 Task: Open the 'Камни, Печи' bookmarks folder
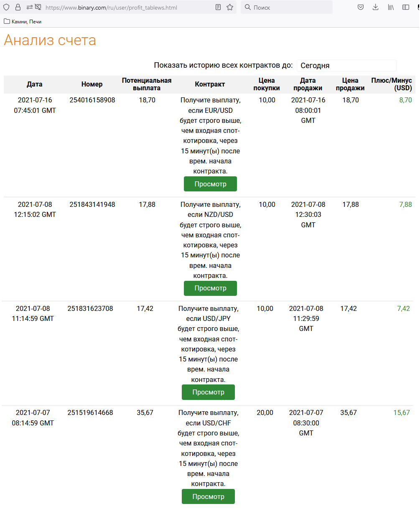[23, 21]
